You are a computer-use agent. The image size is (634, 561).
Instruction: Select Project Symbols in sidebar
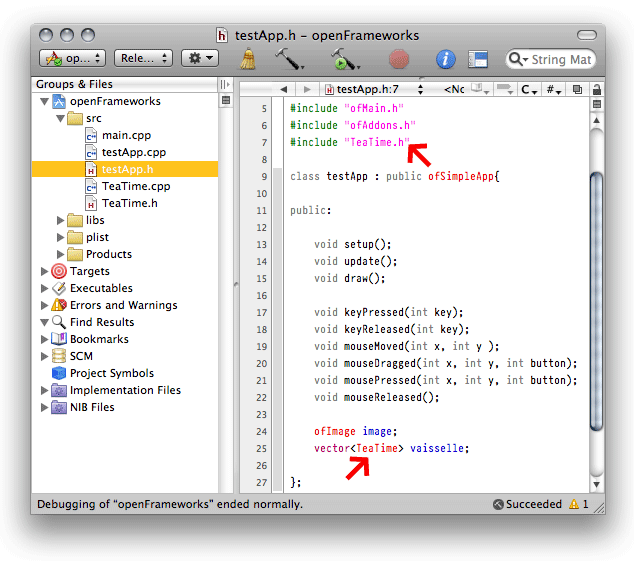pos(111,373)
